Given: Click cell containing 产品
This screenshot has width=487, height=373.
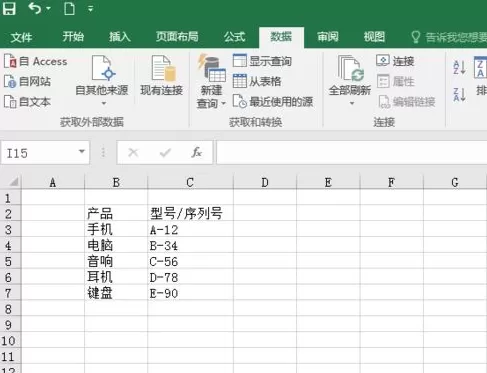Looking at the screenshot, I should (x=116, y=213).
